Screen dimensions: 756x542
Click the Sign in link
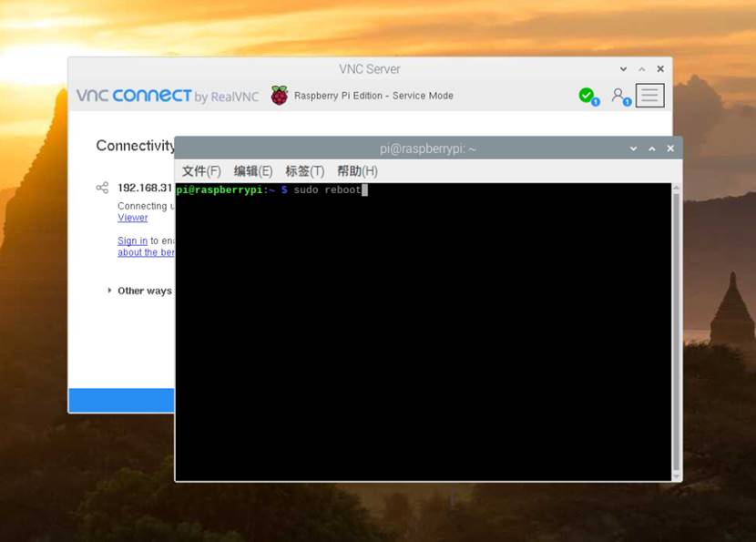tap(133, 240)
